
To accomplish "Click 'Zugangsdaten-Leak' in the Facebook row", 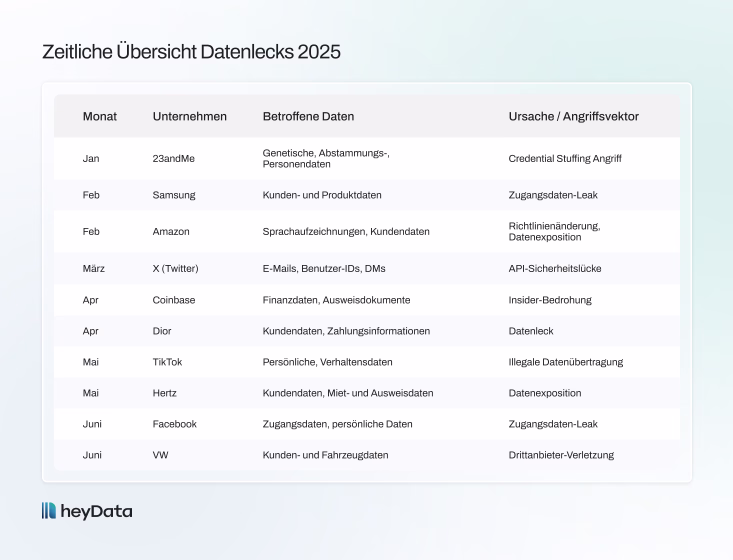I will [x=553, y=424].
